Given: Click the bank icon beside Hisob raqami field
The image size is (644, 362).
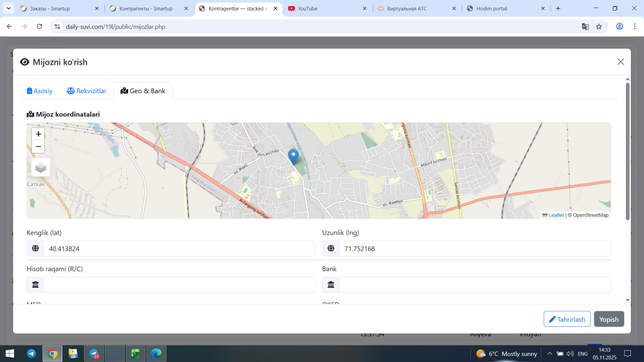Looking at the screenshot, I should click(x=35, y=285).
